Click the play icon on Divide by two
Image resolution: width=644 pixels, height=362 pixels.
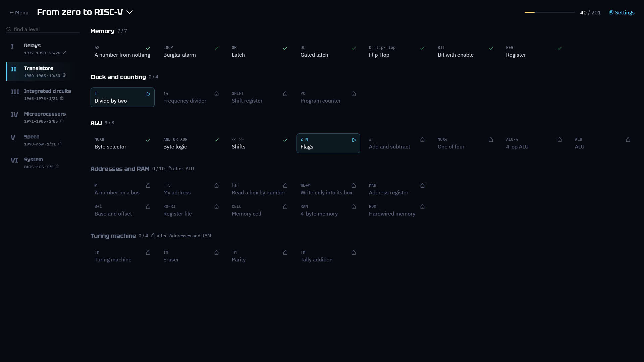[148, 94]
